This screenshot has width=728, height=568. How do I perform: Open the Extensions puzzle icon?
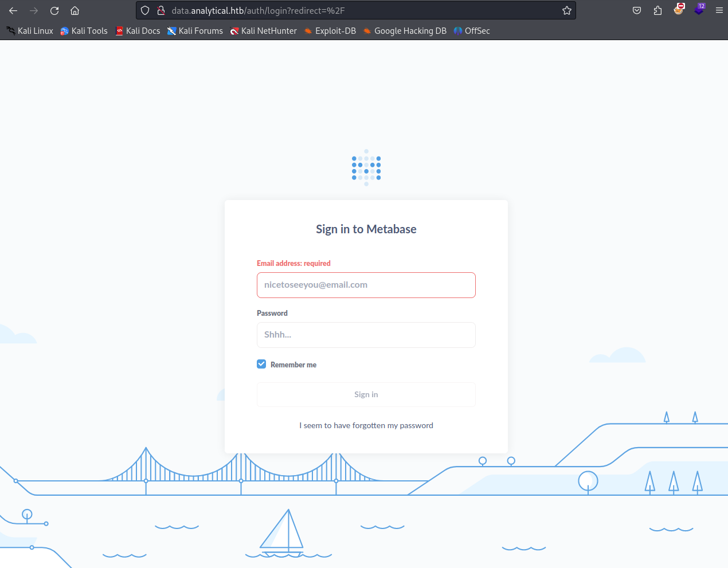tap(657, 10)
